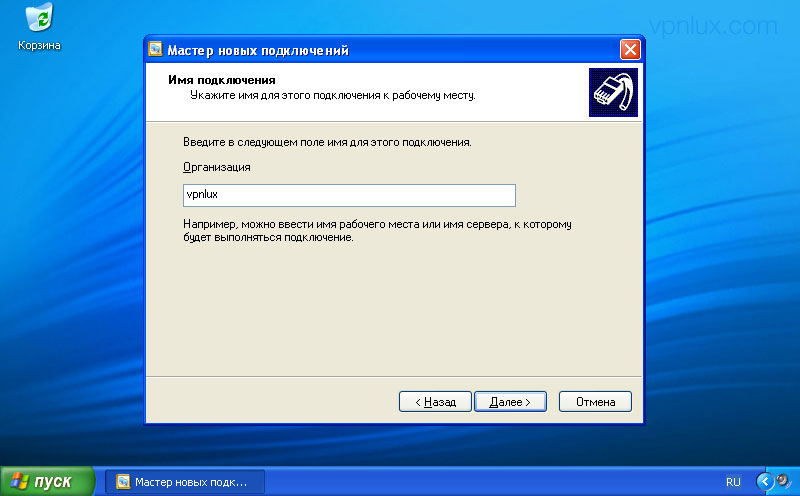Click the Укажите имя subtitle text
This screenshot has height=496, width=800.
tap(333, 95)
